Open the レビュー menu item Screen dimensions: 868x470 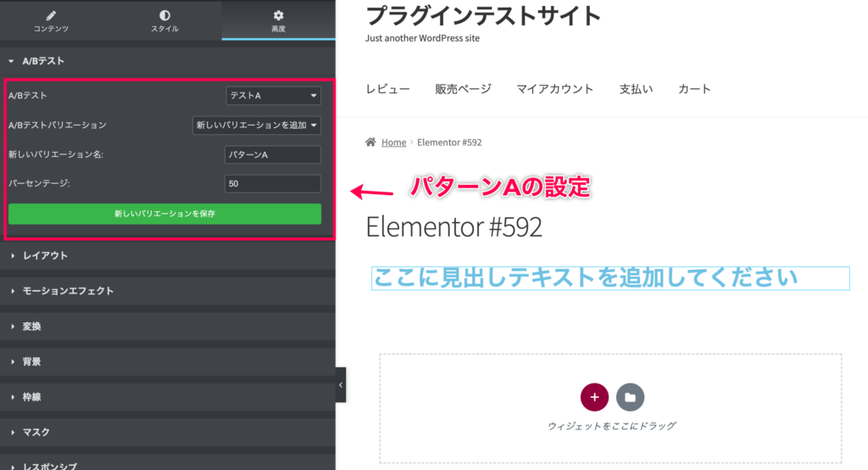[387, 89]
